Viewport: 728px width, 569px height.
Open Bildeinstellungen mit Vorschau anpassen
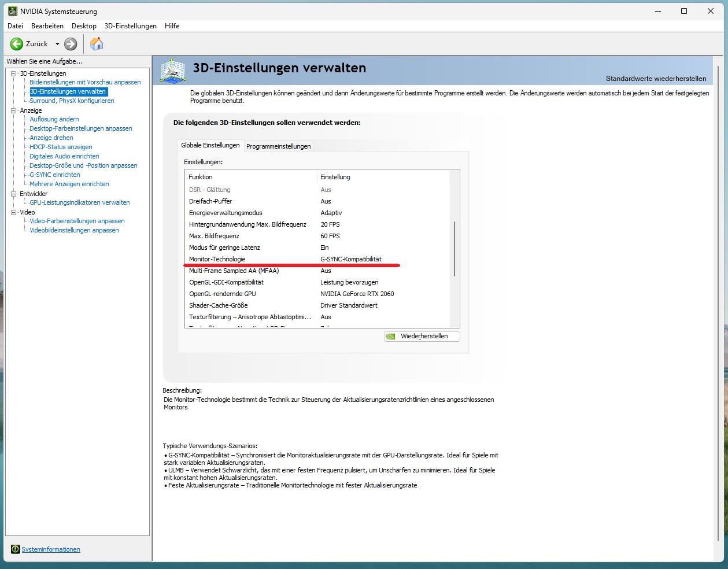[x=85, y=82]
